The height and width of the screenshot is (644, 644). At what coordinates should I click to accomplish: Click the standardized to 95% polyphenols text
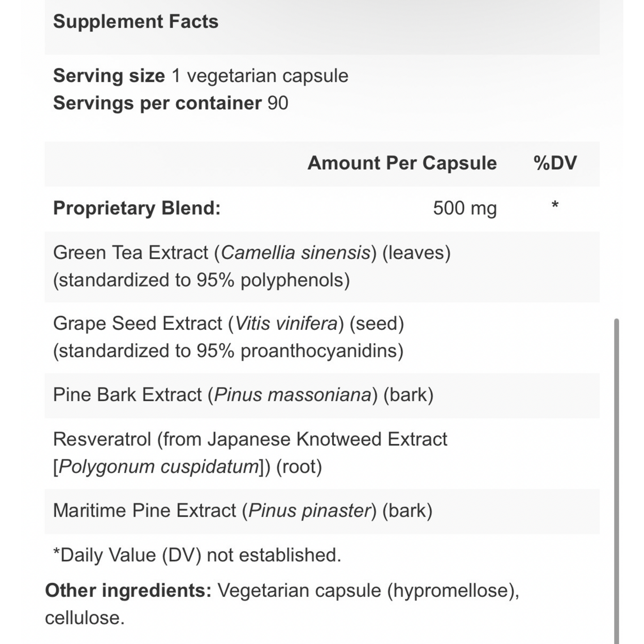[201, 280]
